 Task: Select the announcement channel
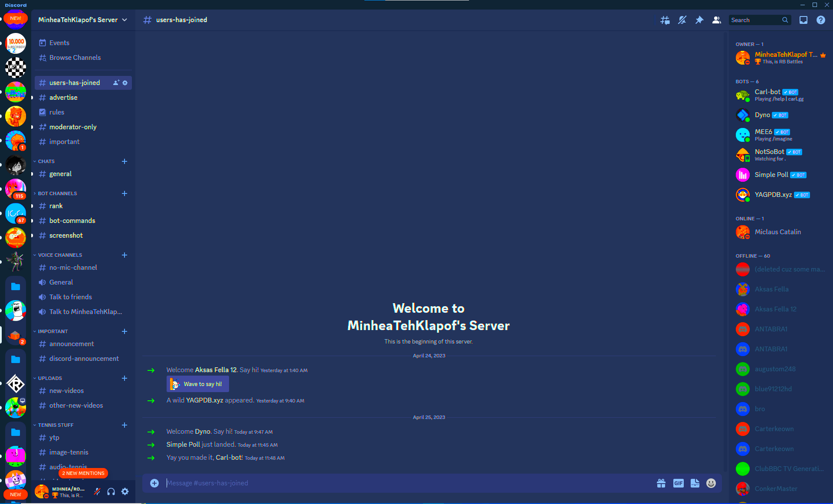coord(83,344)
